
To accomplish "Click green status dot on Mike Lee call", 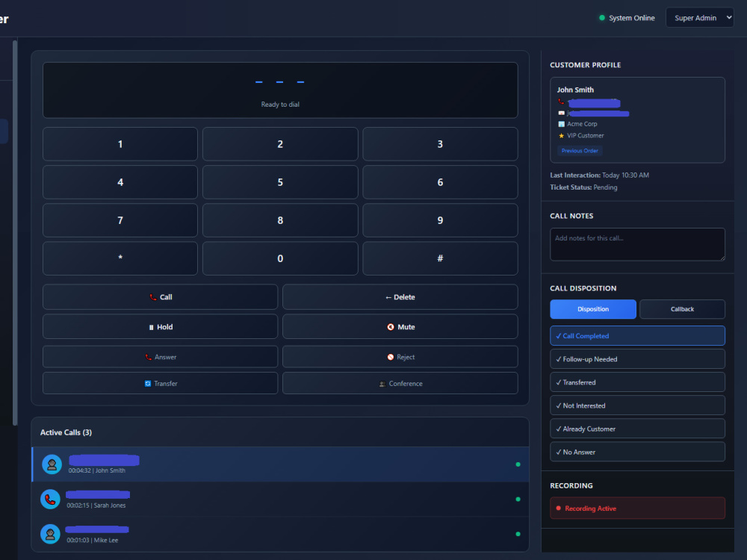I will coord(518,535).
